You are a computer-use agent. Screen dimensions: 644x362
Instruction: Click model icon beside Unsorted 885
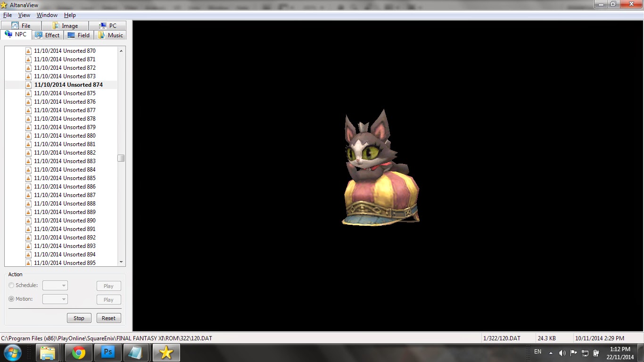coord(28,178)
